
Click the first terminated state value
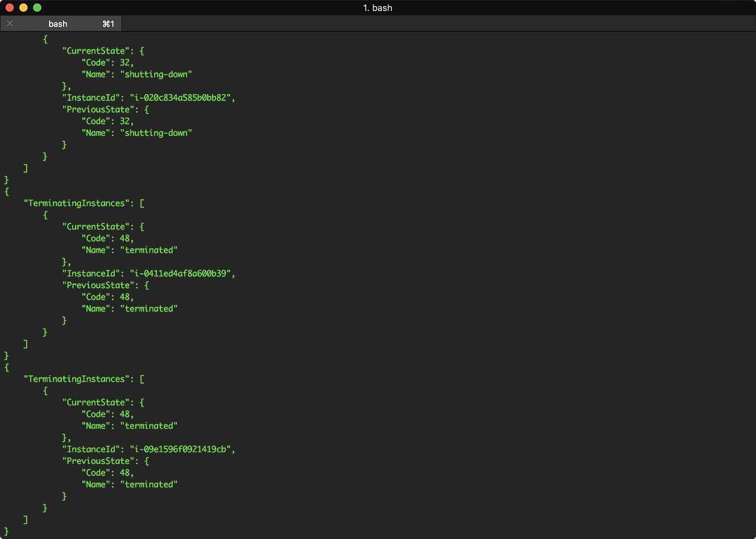click(149, 249)
